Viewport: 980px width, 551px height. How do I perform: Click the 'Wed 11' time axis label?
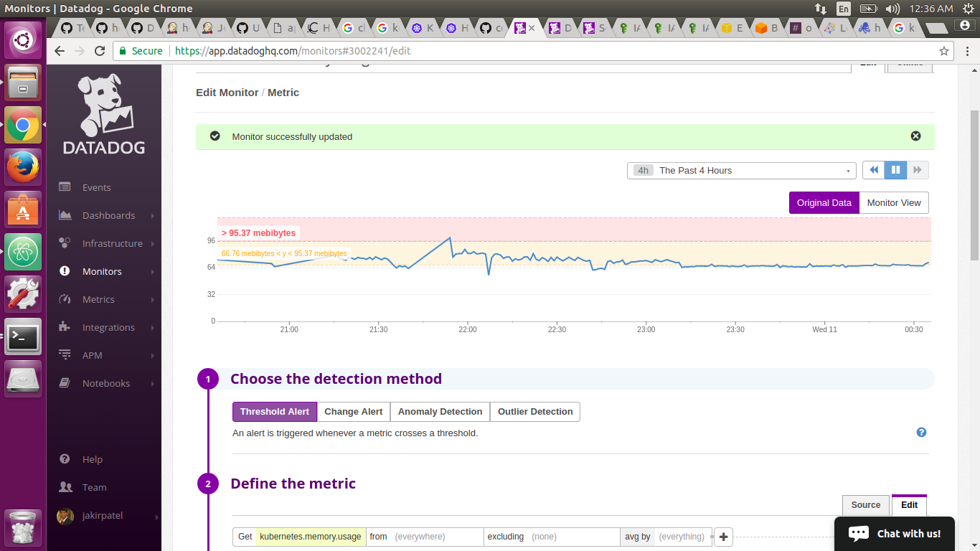click(x=824, y=329)
